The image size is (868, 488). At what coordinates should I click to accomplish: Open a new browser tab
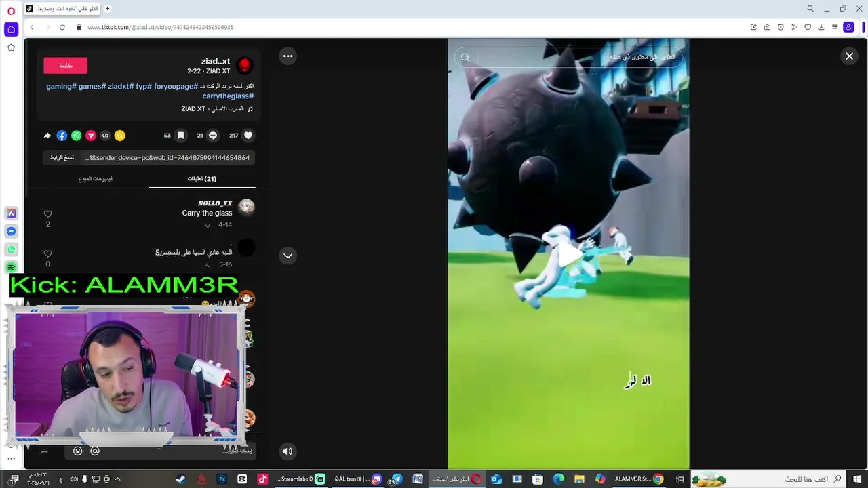pyautogui.click(x=107, y=9)
